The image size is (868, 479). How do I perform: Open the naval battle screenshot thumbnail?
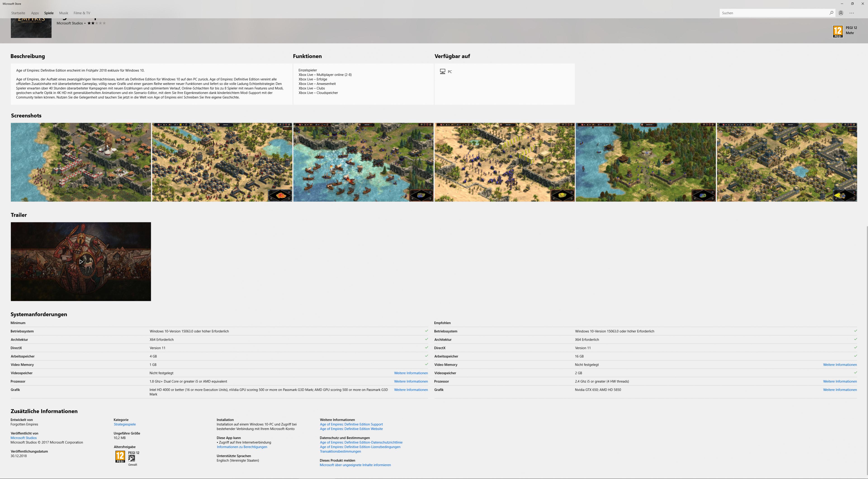click(x=363, y=162)
